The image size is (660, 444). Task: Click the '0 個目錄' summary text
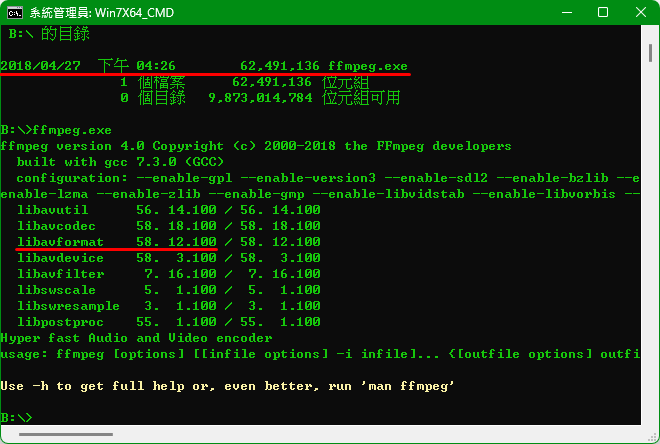152,98
